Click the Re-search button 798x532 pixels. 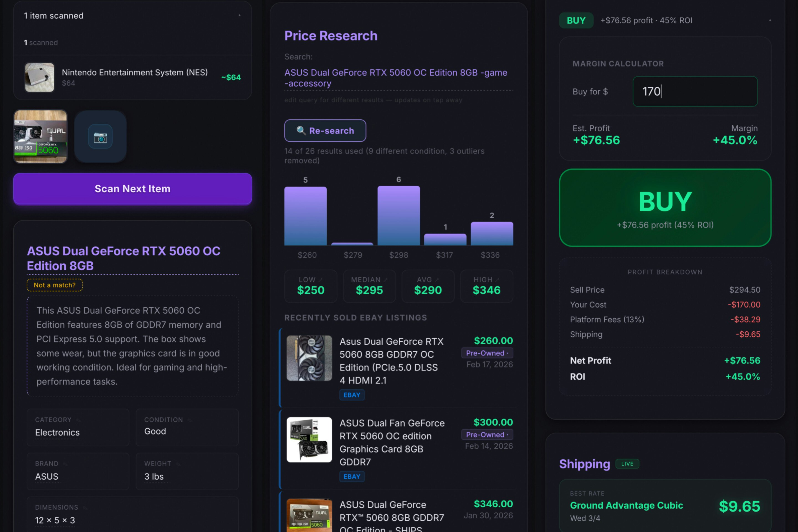click(325, 131)
